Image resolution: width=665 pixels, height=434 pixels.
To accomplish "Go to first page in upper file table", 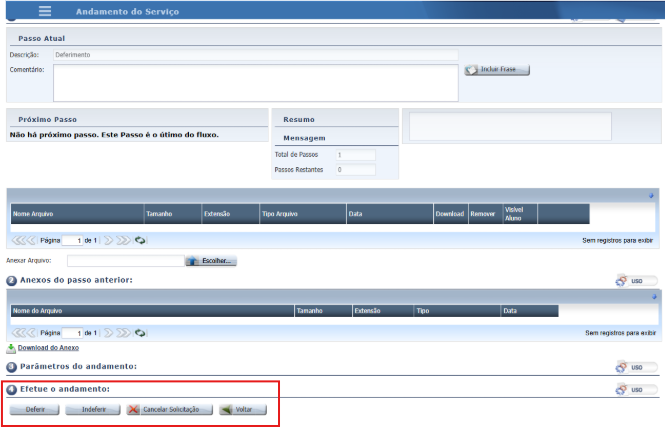I will click(x=18, y=241).
